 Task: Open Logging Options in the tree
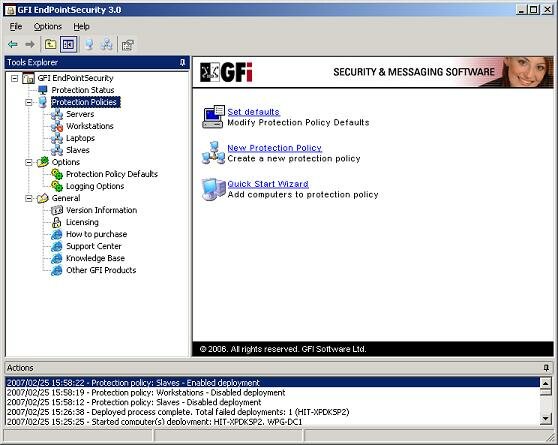[x=95, y=186]
